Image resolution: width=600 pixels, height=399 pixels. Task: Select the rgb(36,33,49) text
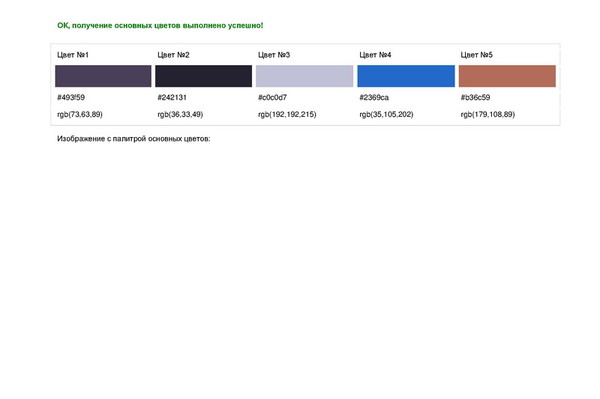click(x=180, y=114)
